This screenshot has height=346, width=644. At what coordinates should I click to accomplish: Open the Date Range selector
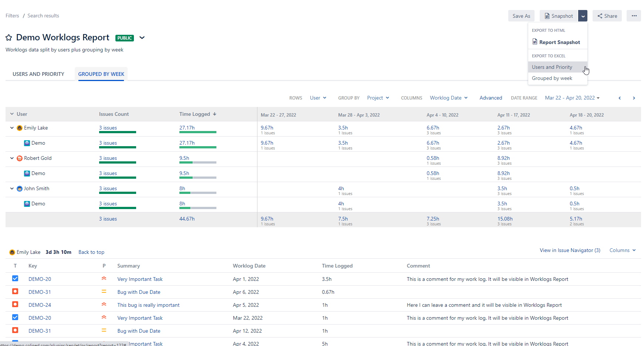(x=572, y=98)
